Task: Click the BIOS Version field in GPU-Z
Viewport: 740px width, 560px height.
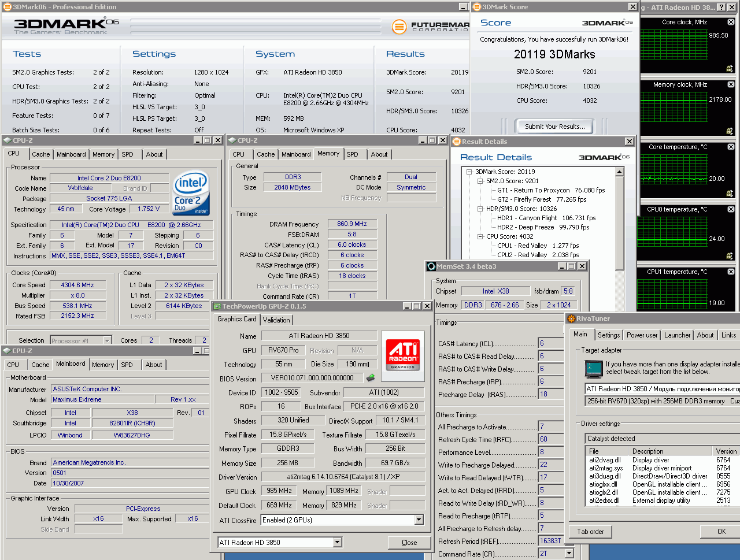Action: (312, 378)
